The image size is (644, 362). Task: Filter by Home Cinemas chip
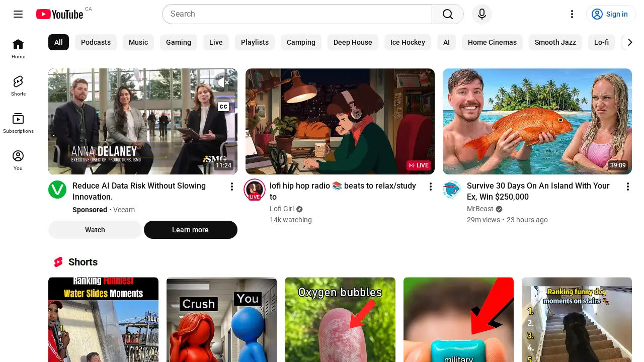pos(492,42)
